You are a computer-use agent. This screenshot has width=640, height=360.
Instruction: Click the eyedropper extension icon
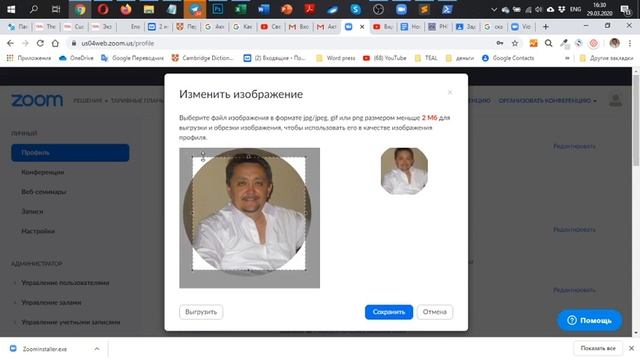[564, 43]
